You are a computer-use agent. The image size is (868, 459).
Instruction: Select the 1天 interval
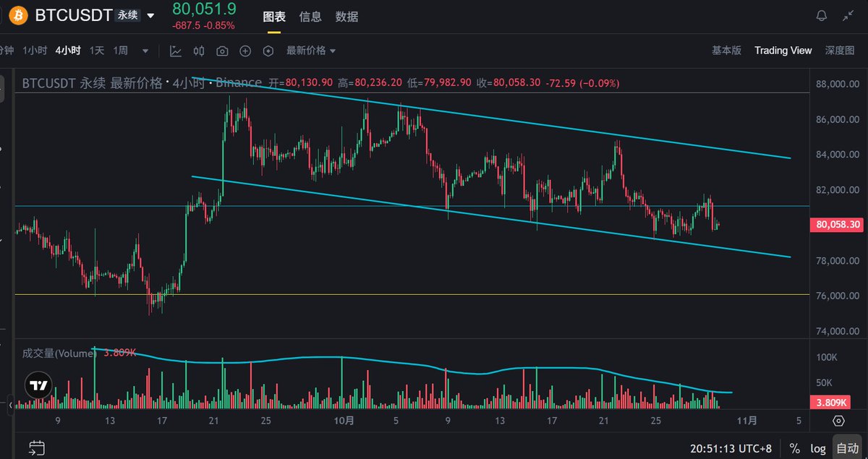tap(97, 51)
